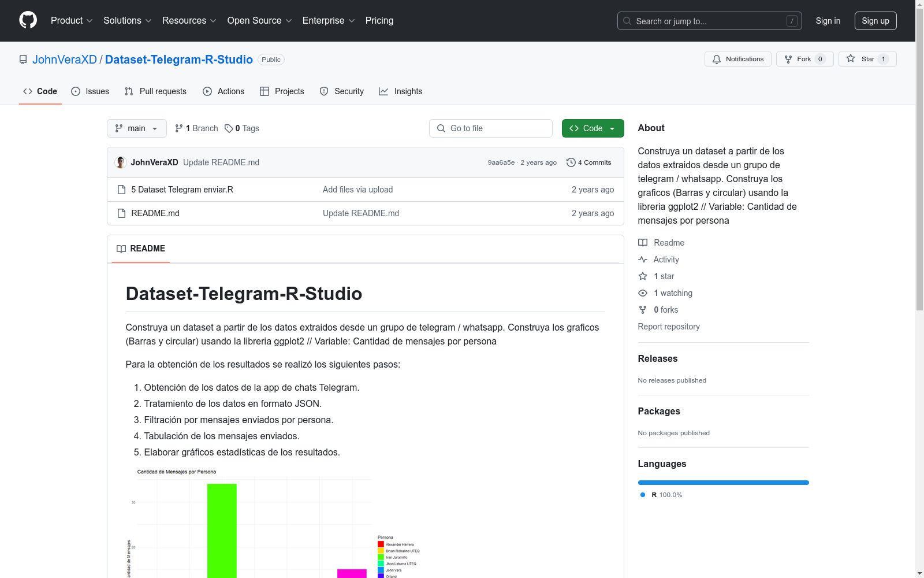Screen dimensions: 924x578
Task: View the 1 Branch link
Action: tap(196, 128)
